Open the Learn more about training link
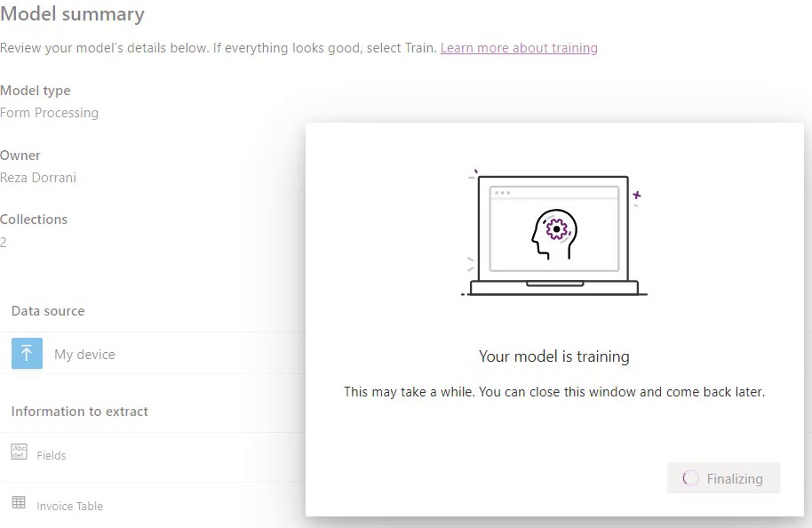Screen dimensions: 812x528 pos(519,48)
